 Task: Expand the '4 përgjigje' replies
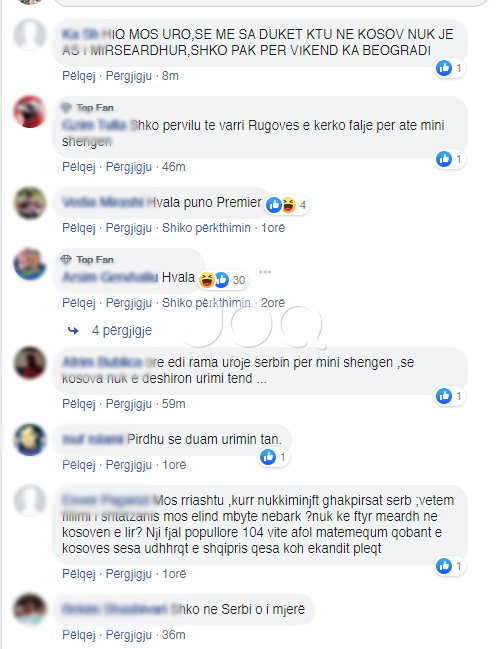coord(122,330)
